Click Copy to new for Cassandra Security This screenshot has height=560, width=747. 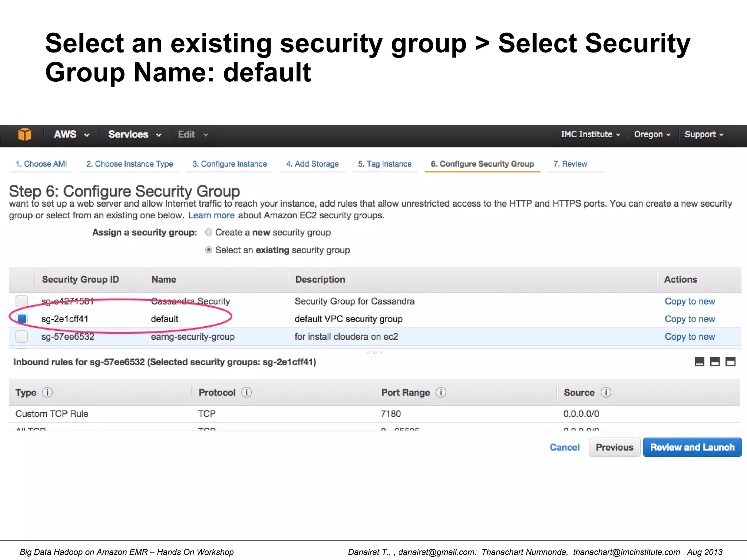click(x=690, y=302)
